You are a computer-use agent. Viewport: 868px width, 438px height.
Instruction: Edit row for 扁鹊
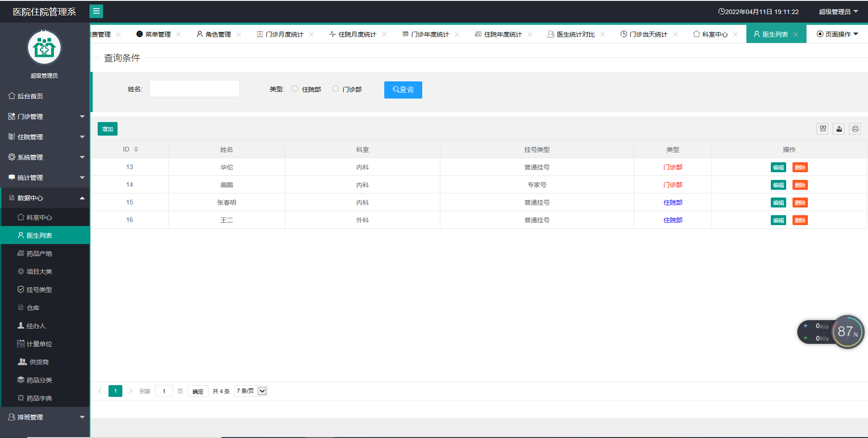[x=778, y=185]
